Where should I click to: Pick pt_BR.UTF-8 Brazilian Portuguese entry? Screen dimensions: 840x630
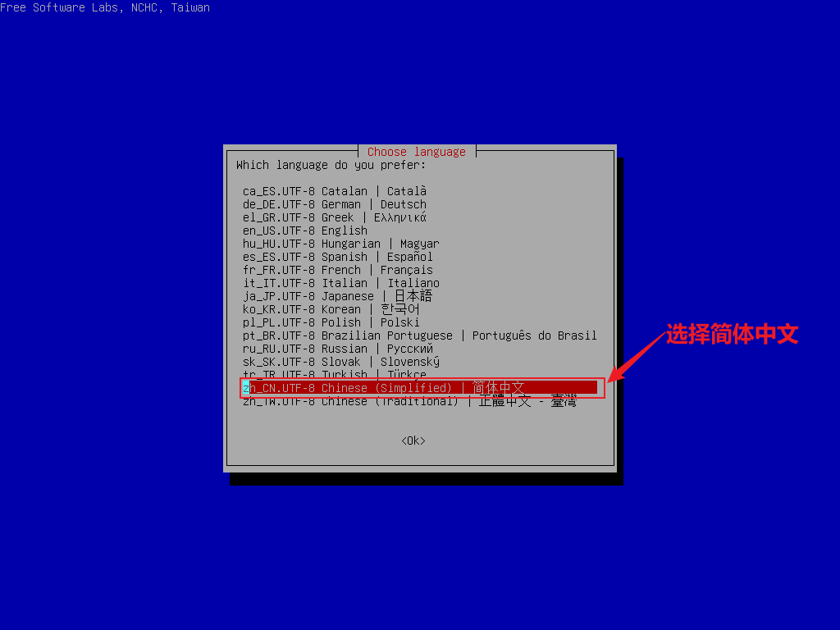coord(420,336)
